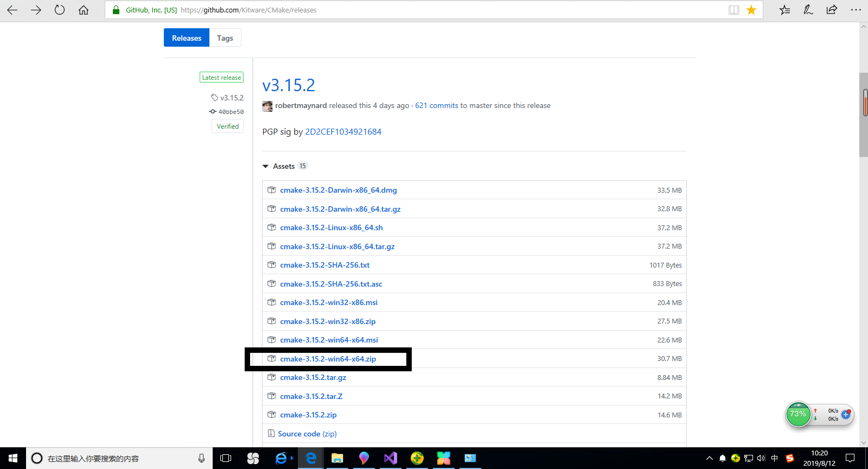Screen dimensions: 868x469
Task: Download cmake-3.15.2-win32-x86.zip
Action: coord(328,321)
